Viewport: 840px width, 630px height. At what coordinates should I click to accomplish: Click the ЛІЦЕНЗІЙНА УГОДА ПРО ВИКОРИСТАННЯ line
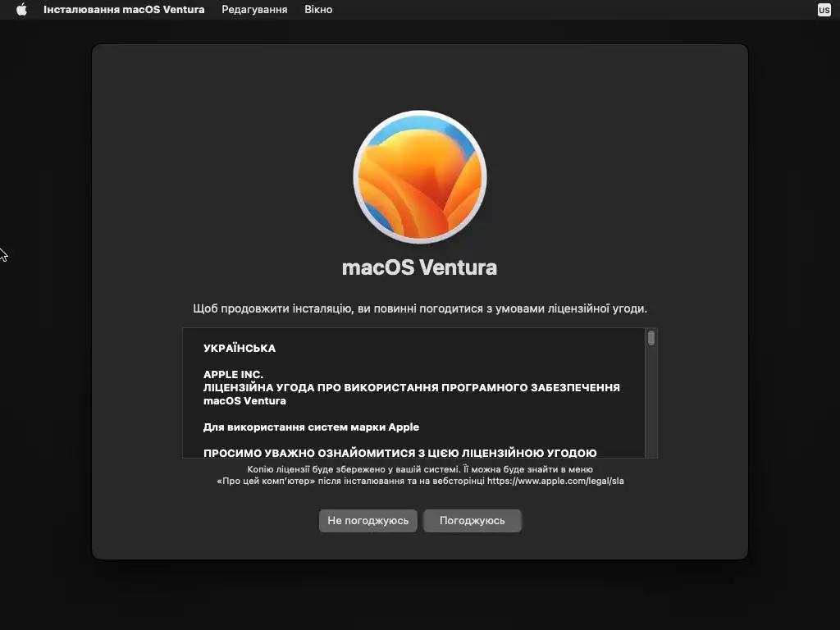point(412,387)
